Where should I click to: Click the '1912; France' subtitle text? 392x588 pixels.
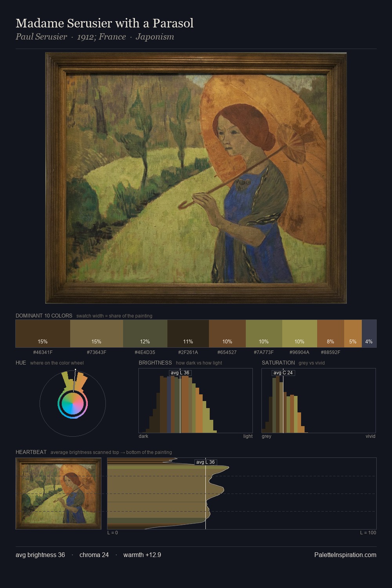pyautogui.click(x=102, y=37)
